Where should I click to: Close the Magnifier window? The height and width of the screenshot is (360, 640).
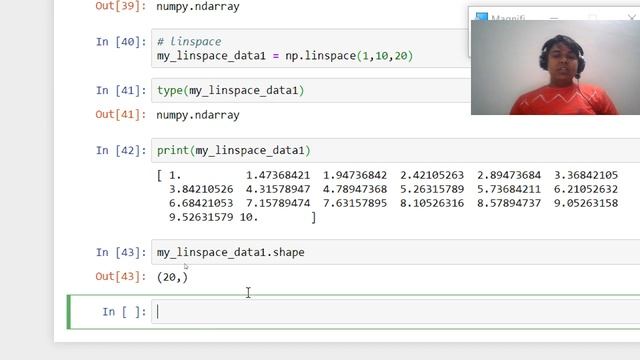pyautogui.click(x=632, y=18)
